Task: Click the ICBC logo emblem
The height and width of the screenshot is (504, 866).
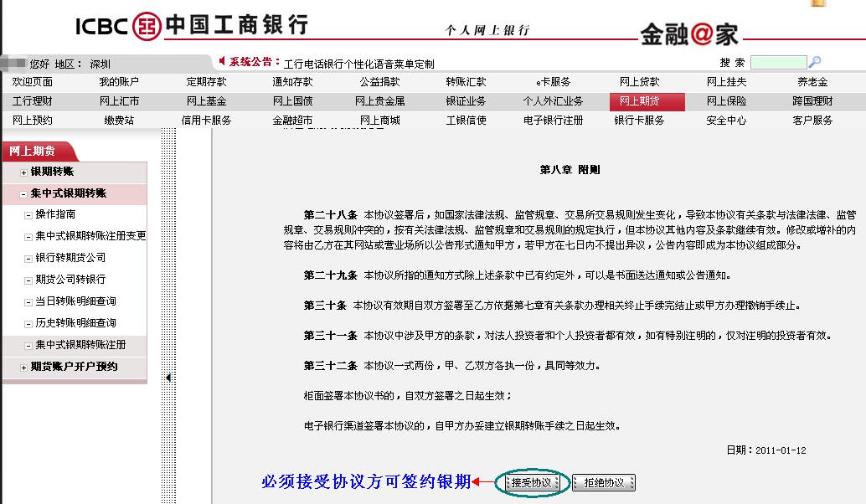Action: (x=147, y=26)
